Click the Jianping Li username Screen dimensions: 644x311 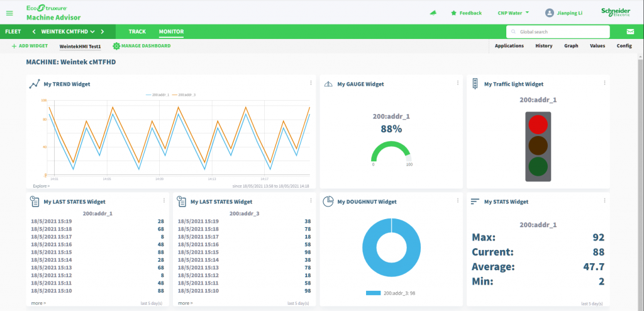570,13
